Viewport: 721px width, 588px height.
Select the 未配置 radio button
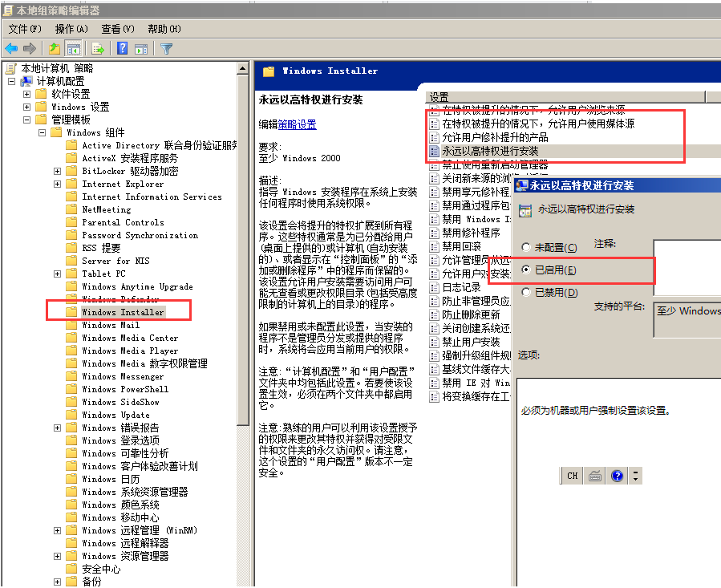pos(526,248)
